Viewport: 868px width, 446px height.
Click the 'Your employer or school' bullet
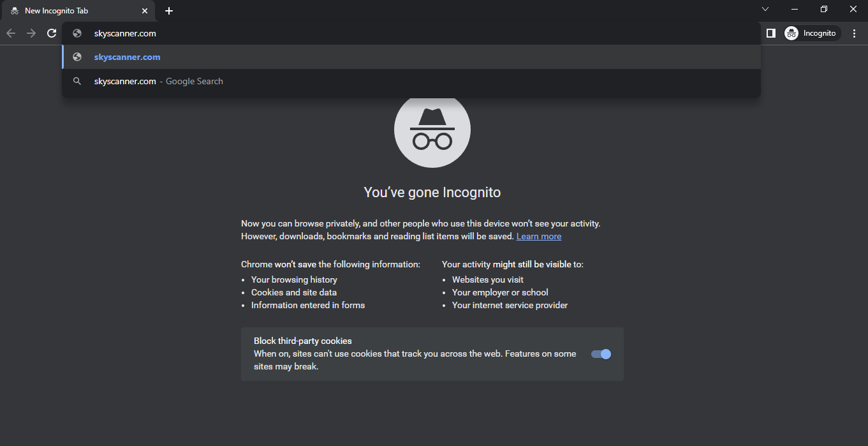(x=500, y=292)
